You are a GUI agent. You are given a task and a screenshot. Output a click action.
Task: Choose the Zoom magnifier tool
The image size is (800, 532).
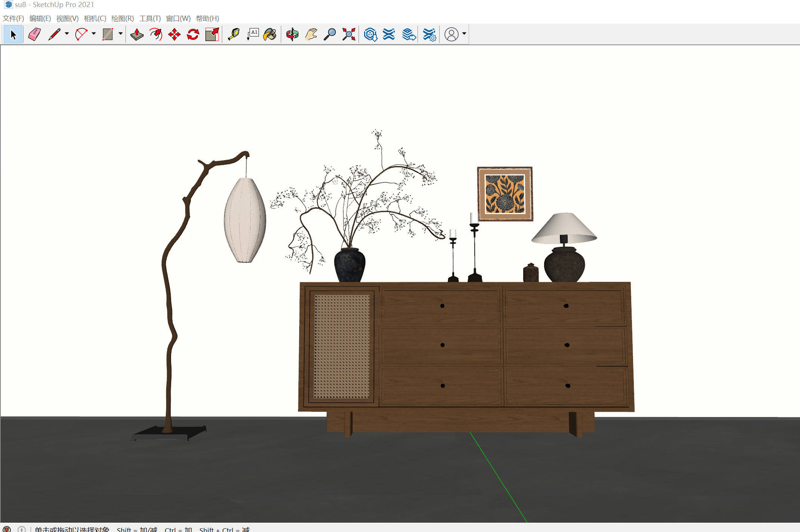330,34
